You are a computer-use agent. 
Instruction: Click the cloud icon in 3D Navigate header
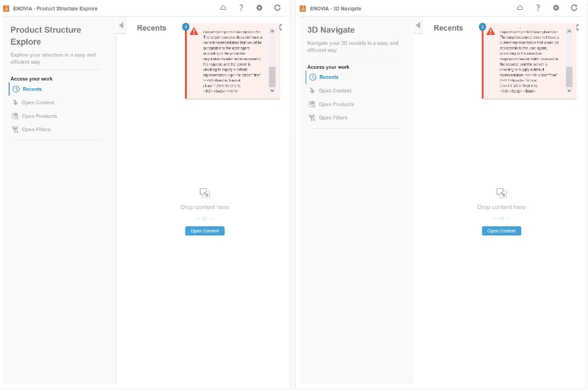520,8
